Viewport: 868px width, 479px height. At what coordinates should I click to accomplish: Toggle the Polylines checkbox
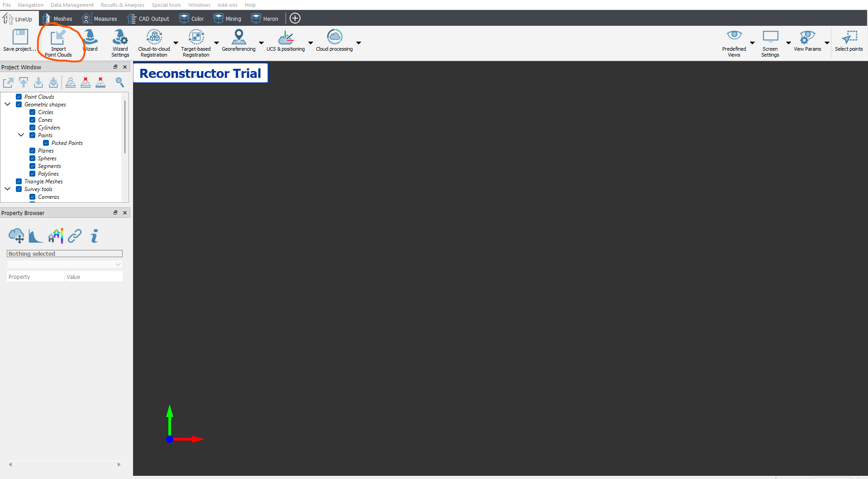(33, 173)
